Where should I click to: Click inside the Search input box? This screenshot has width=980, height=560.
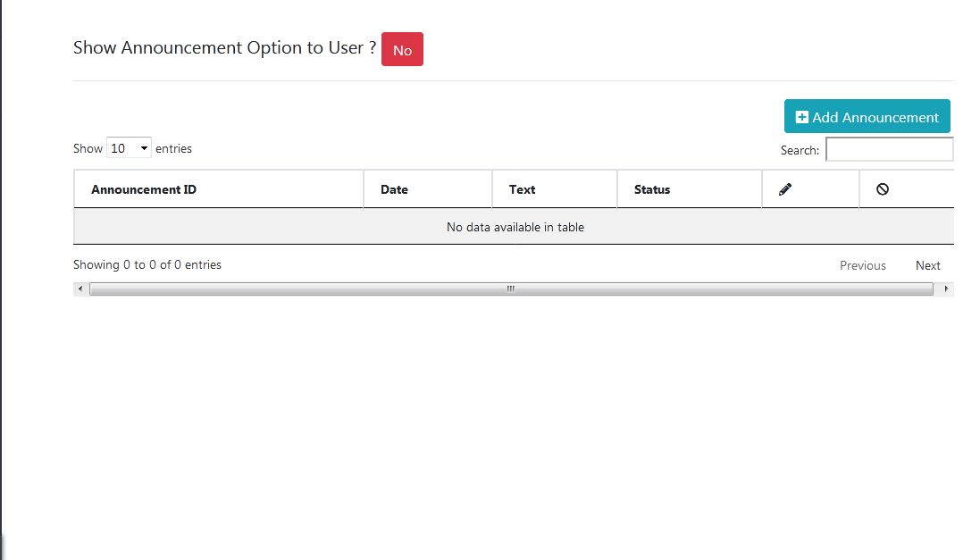point(889,149)
